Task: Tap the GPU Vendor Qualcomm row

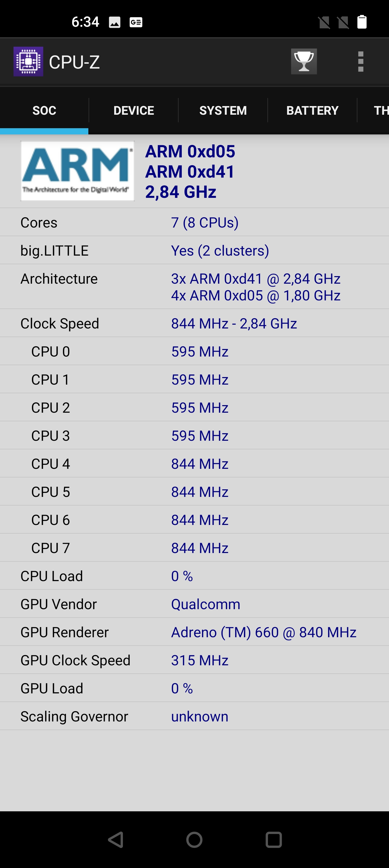Action: pyautogui.click(x=194, y=604)
